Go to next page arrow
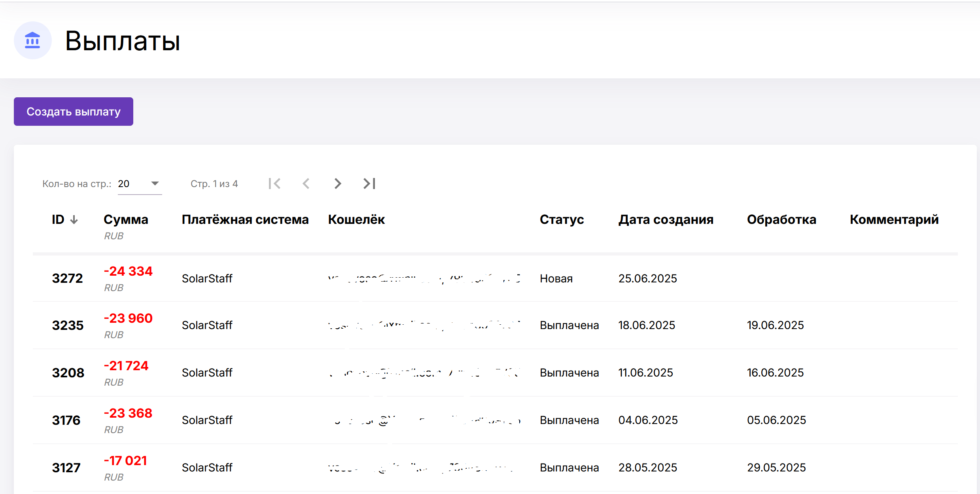 (337, 184)
